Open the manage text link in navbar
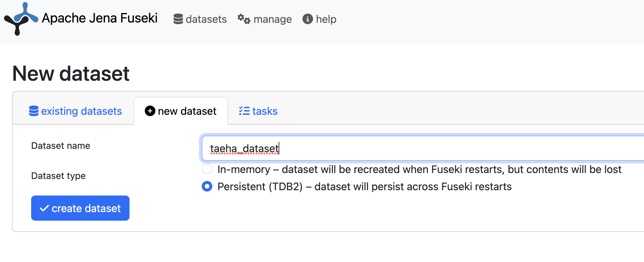This screenshot has height=262, width=644. (x=272, y=19)
